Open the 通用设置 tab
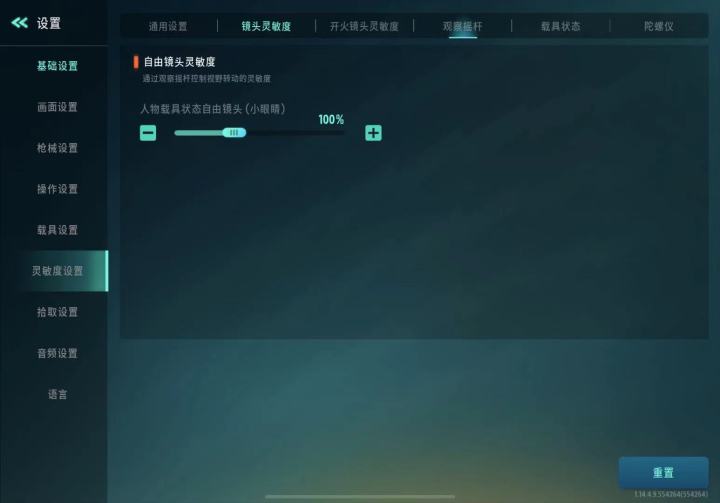 click(168, 26)
